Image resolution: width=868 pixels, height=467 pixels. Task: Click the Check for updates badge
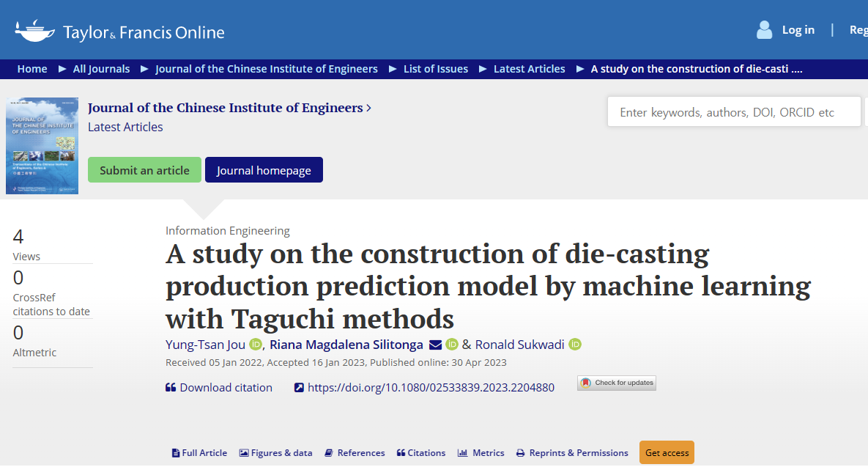pyautogui.click(x=616, y=383)
